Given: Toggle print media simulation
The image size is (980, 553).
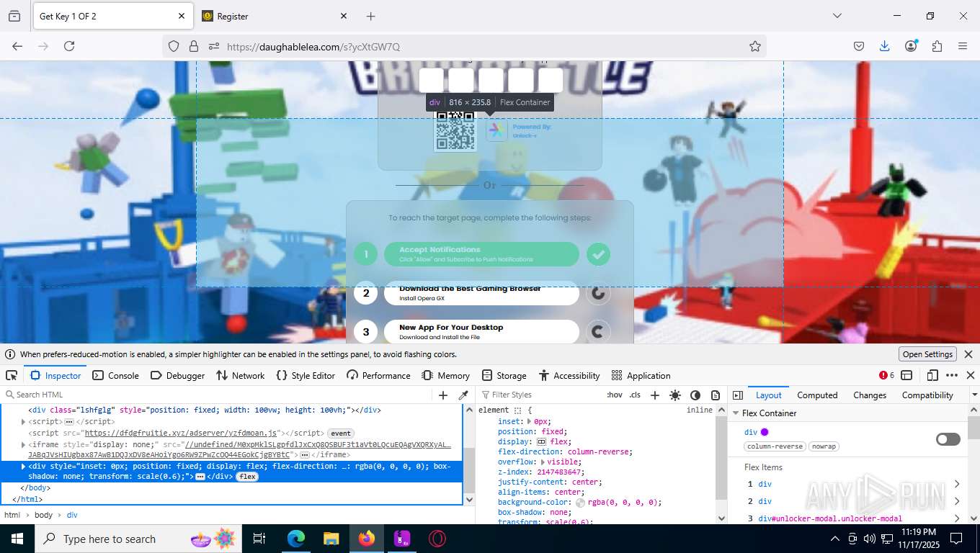Looking at the screenshot, I should (x=715, y=395).
